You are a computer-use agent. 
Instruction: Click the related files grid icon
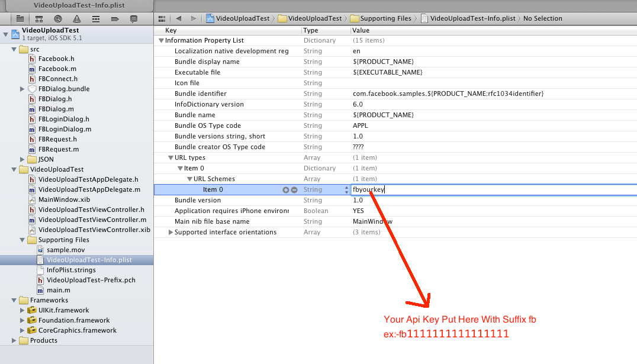tap(162, 19)
